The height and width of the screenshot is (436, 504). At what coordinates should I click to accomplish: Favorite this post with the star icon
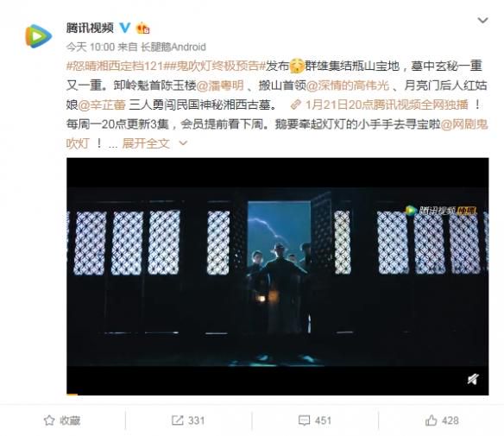pos(49,420)
